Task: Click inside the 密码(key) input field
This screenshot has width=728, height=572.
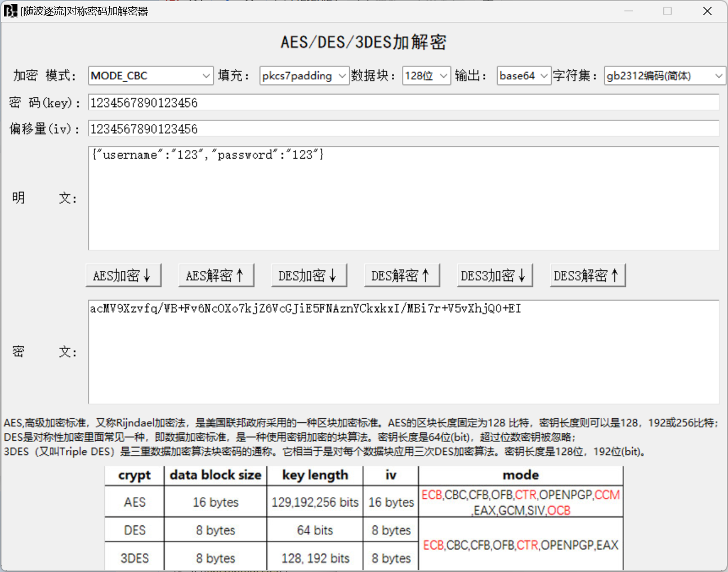Action: point(394,102)
